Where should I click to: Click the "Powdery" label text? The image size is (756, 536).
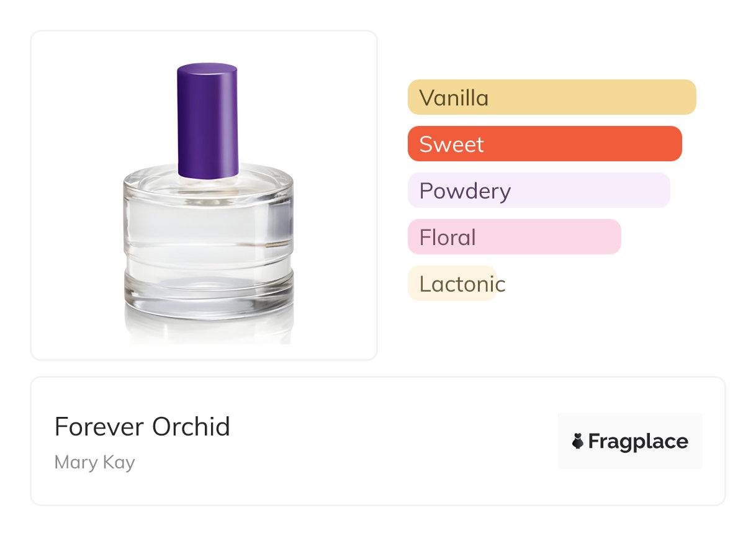465,190
